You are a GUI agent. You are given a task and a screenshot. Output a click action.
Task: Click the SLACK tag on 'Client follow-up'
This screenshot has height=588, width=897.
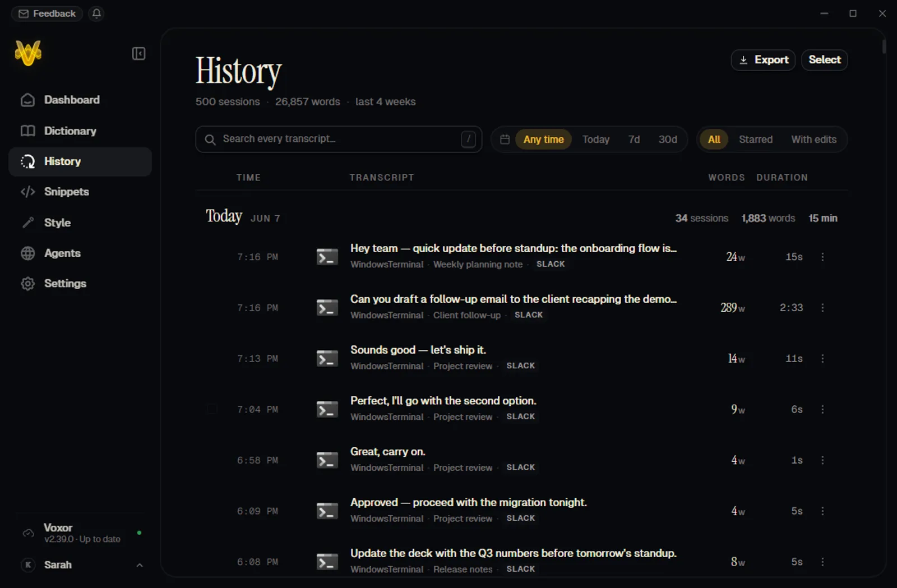529,315
